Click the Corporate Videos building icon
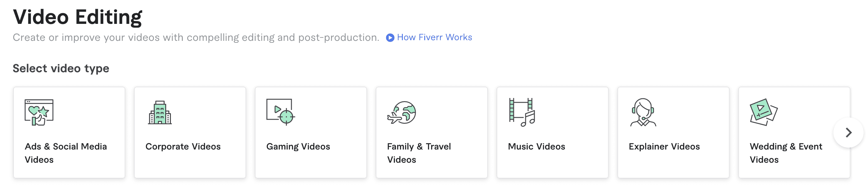Image resolution: width=868 pixels, height=196 pixels. [160, 112]
